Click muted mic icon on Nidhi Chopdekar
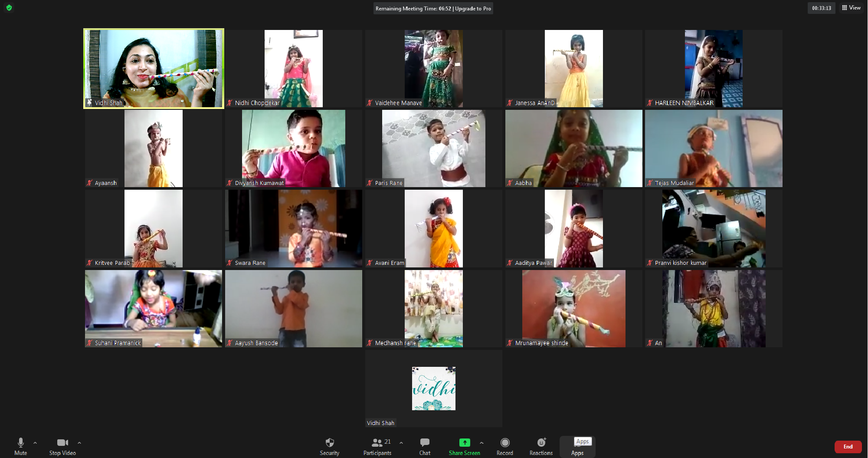Screen dimensions: 868x458 229,103
